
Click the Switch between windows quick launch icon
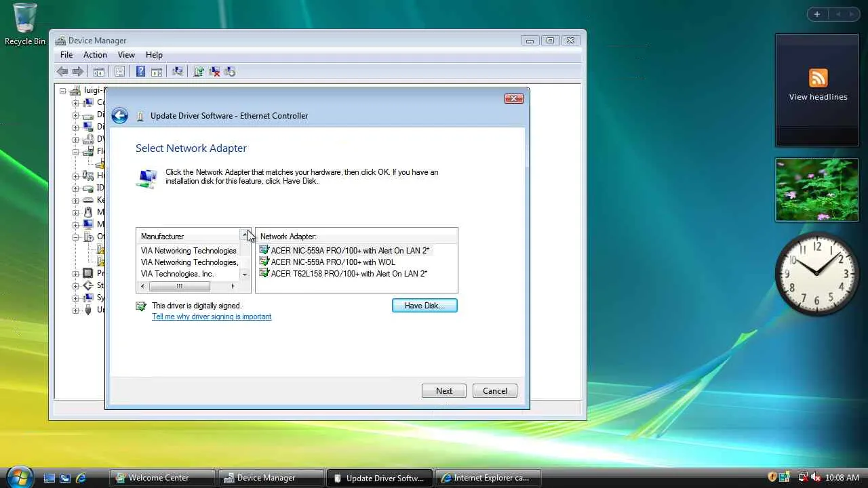coord(65,478)
